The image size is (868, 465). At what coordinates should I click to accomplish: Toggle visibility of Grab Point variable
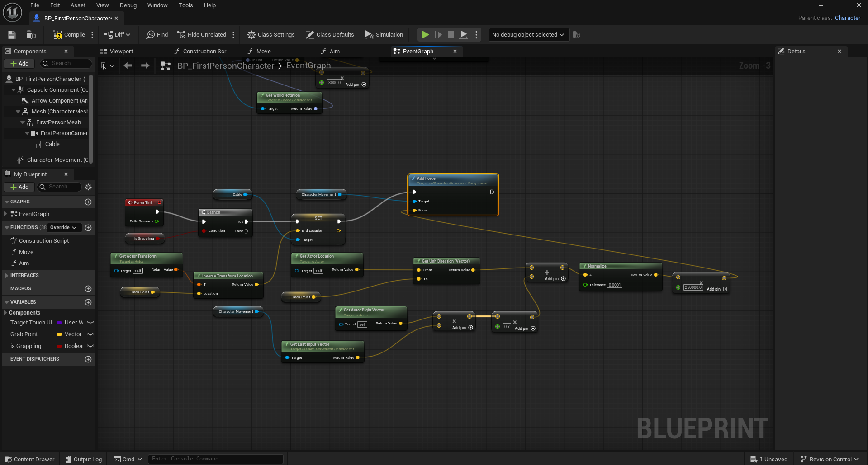(90, 334)
